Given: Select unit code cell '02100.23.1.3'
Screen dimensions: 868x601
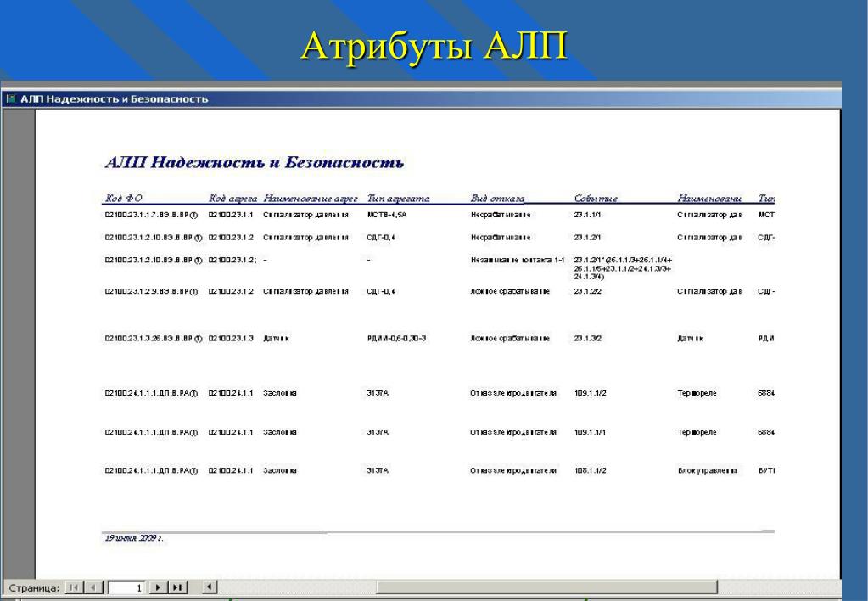Looking at the screenshot, I should pos(230,339).
